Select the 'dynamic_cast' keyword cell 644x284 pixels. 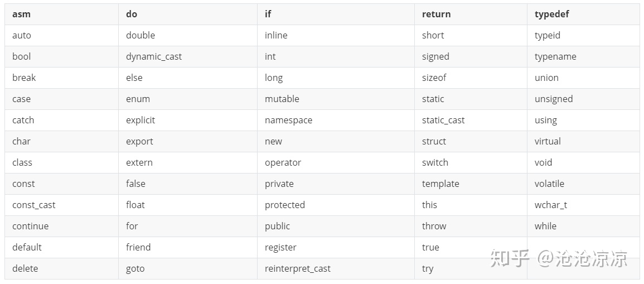(x=154, y=56)
